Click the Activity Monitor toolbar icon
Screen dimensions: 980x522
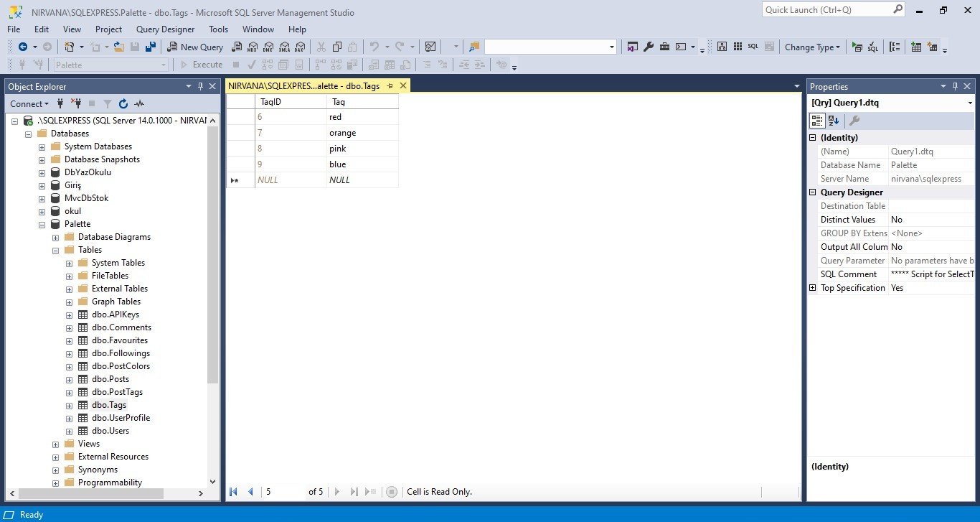pos(430,47)
